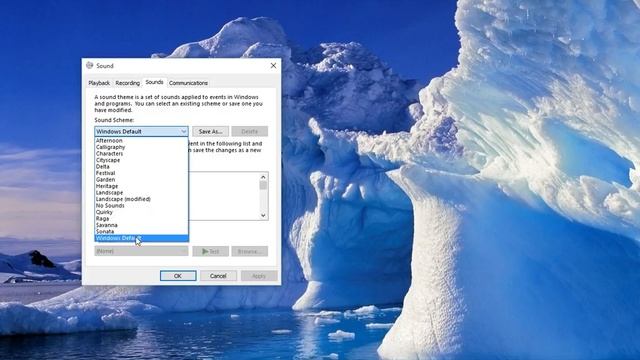The width and height of the screenshot is (640, 360).
Task: Choose Afternoon sound scheme
Action: [x=141, y=140]
